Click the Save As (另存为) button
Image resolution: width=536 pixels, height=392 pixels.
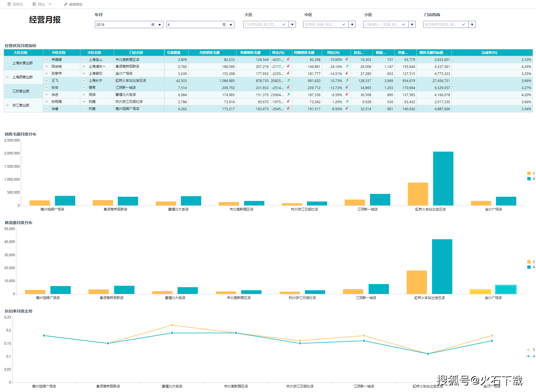[x=15, y=4]
